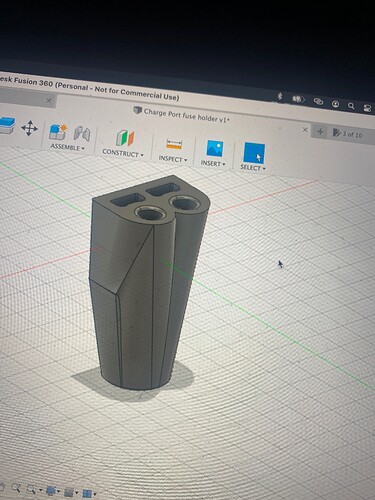
Task: Click the Inspect measure ruler icon
Action: 174,144
